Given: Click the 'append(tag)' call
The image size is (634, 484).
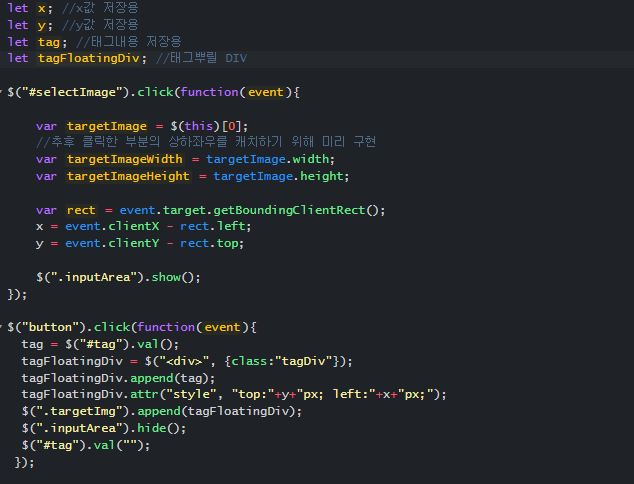Looking at the screenshot, I should click(x=169, y=378).
